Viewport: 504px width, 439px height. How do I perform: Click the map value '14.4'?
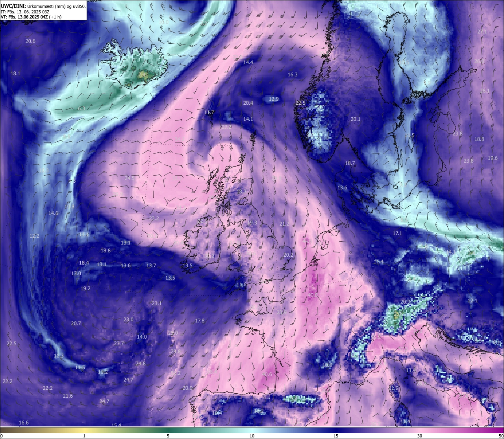248,63
